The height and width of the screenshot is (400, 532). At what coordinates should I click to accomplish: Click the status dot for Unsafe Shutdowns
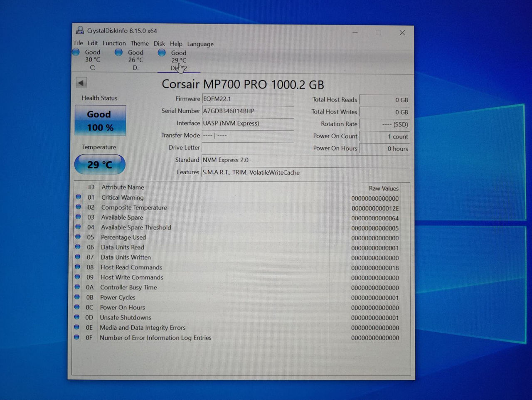tap(77, 317)
